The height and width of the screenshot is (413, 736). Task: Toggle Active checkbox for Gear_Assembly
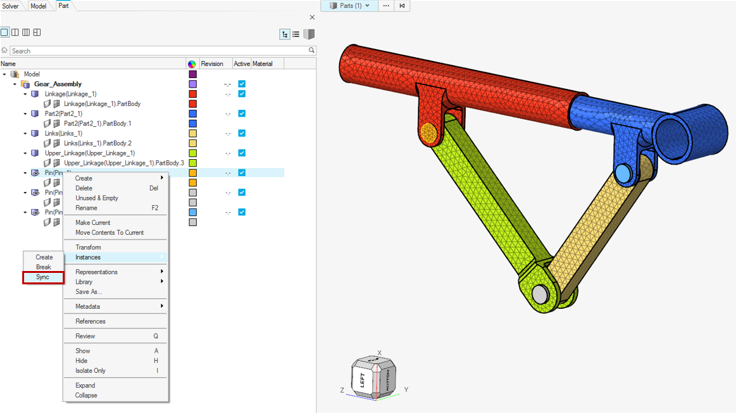point(242,84)
